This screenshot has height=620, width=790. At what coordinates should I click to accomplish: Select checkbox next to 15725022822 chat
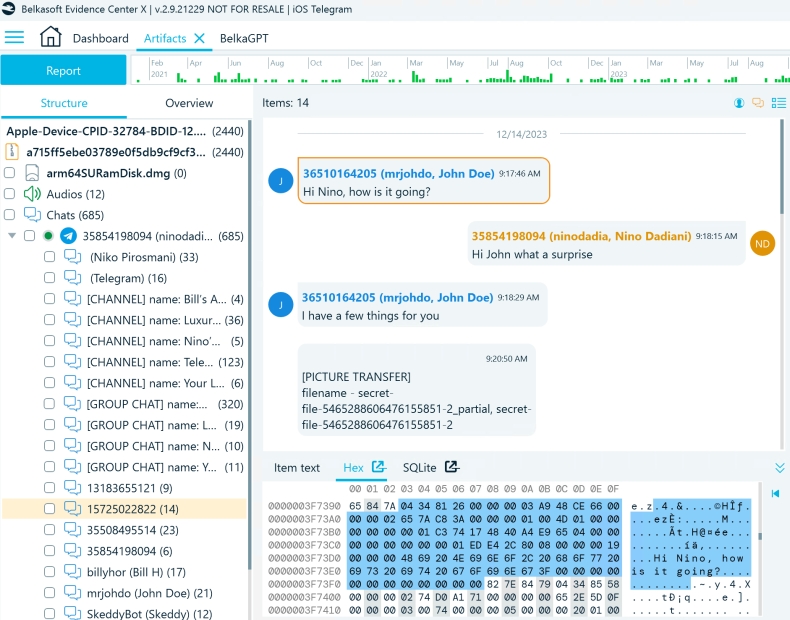click(49, 509)
